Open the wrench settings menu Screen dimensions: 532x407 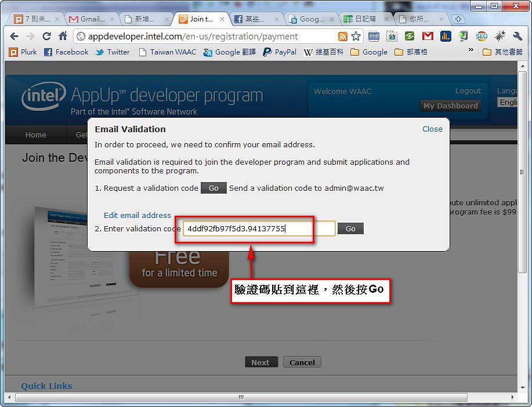pyautogui.click(x=517, y=36)
